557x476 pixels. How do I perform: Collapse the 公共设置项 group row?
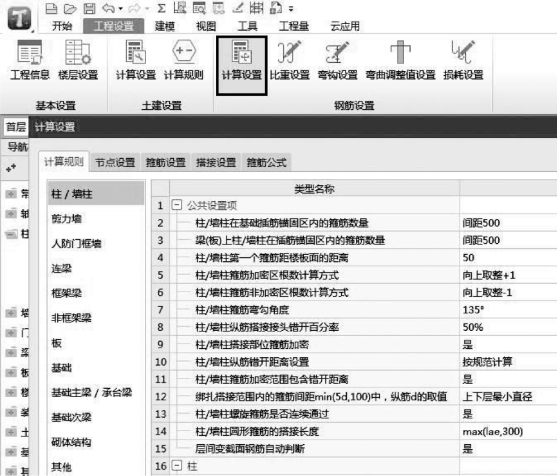[177, 205]
